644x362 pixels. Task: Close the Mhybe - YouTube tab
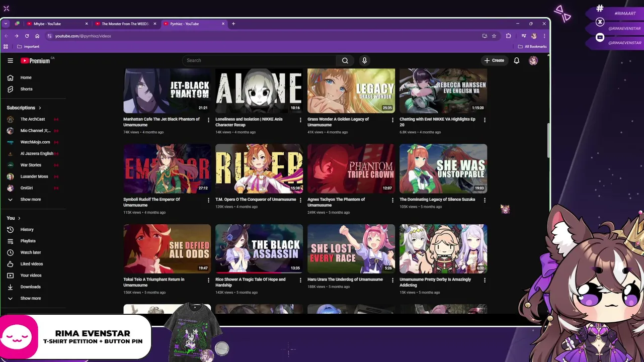(x=87, y=24)
